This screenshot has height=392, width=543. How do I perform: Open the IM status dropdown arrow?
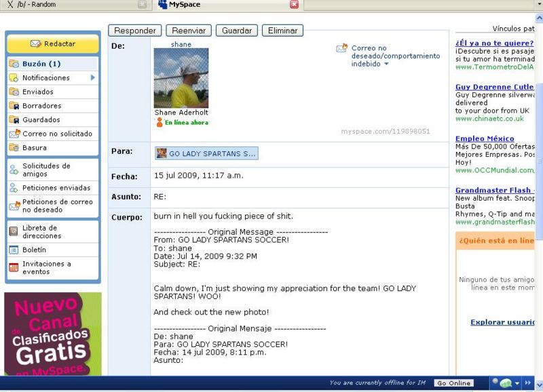(517, 383)
